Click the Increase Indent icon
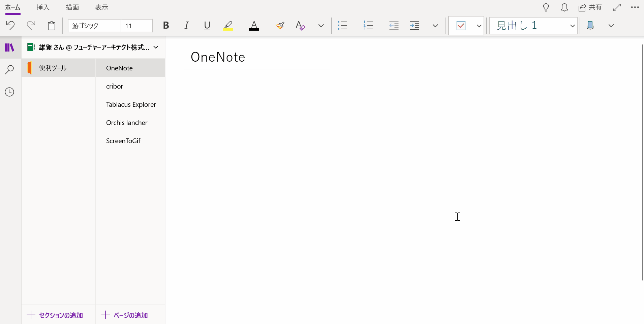 pos(415,25)
